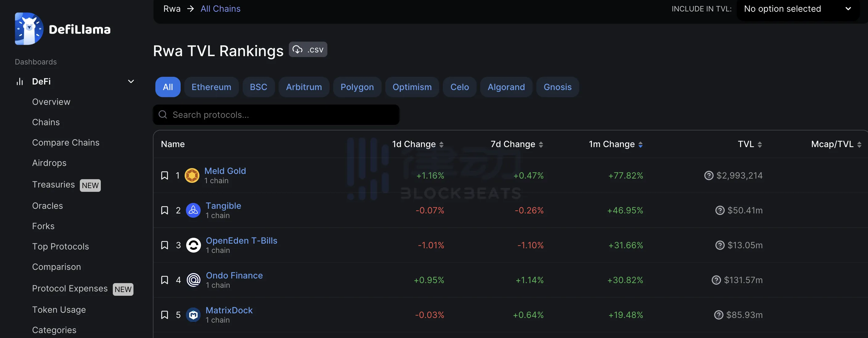Click the DefiLlama owl logo icon
Image resolution: width=868 pixels, height=338 pixels.
[28, 28]
